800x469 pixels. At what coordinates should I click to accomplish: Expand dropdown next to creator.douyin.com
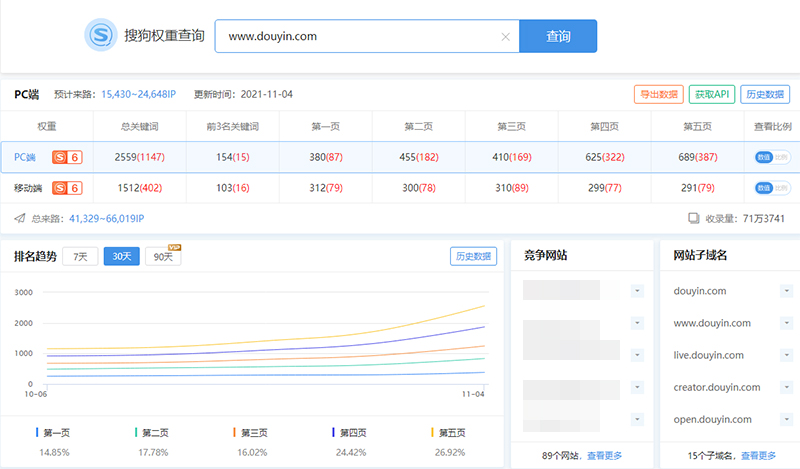pos(786,387)
